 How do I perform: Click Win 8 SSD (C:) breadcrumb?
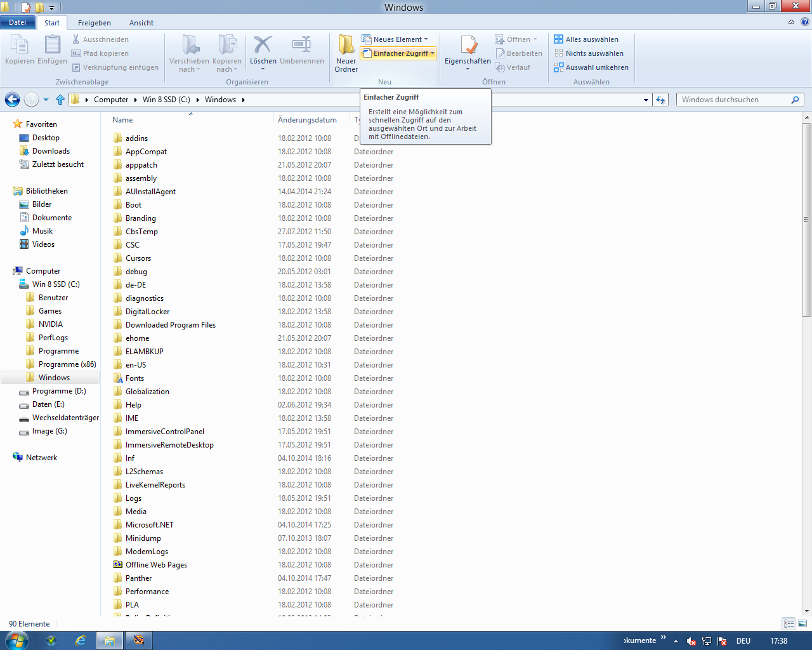click(x=166, y=100)
